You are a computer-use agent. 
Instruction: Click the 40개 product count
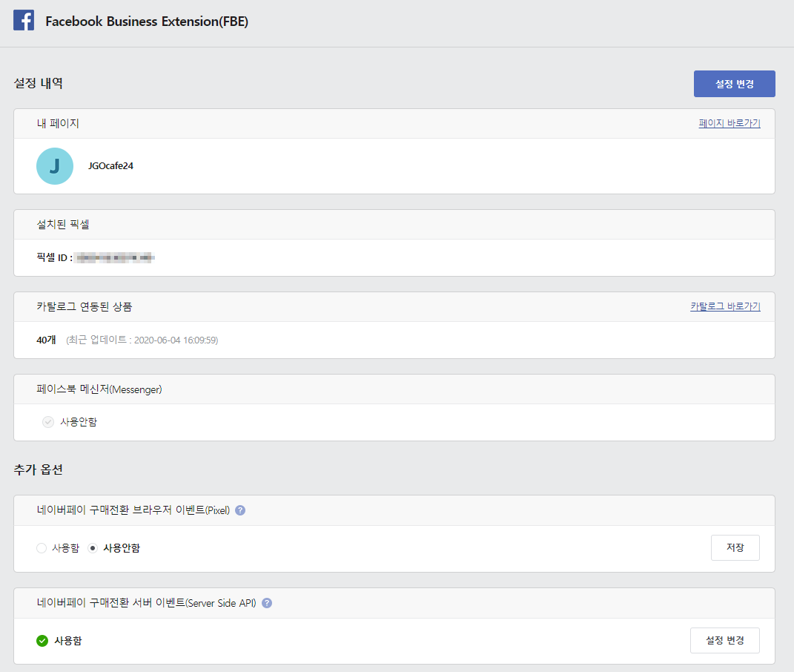46,340
